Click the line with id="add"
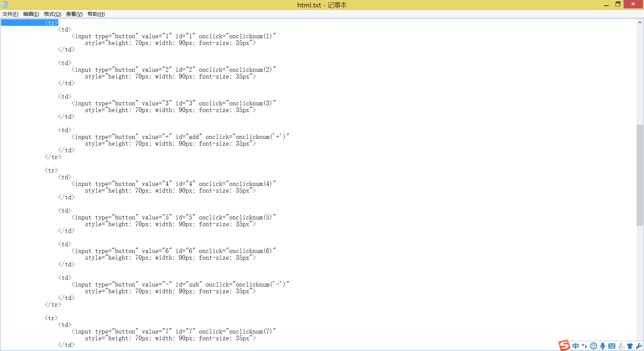This screenshot has width=644, height=351. (x=180, y=137)
